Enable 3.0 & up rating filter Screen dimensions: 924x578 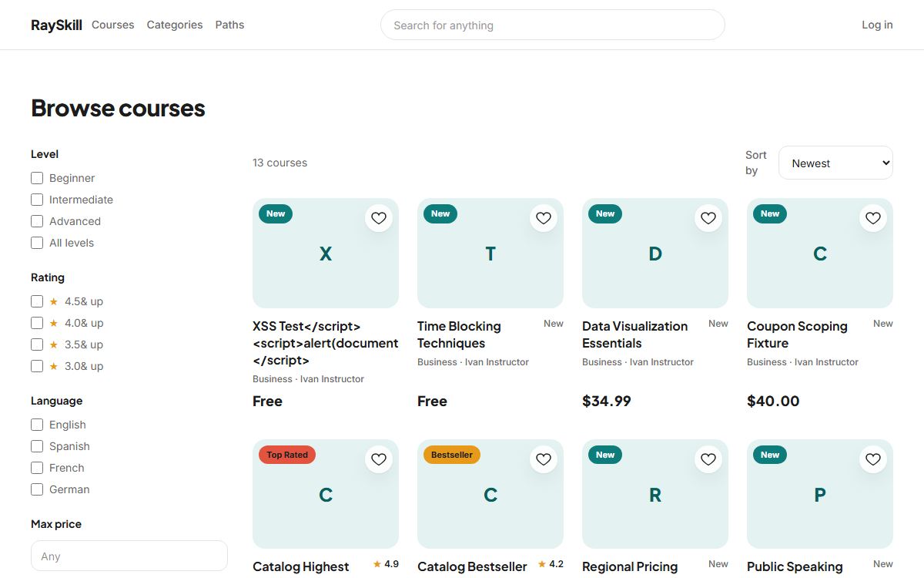(x=37, y=366)
